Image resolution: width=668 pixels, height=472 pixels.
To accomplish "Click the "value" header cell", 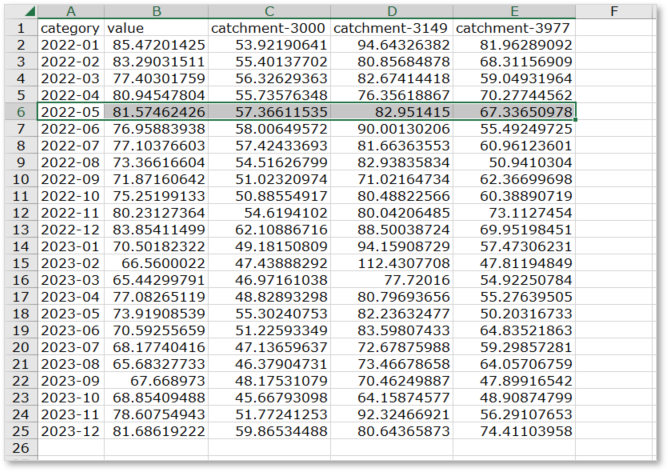I will pyautogui.click(x=155, y=29).
